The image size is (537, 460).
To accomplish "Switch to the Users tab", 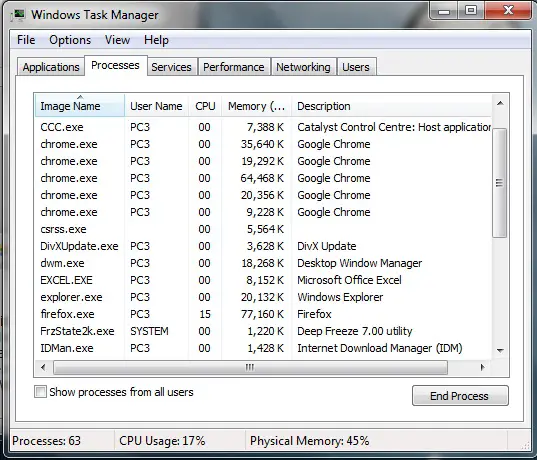I will pos(356,67).
